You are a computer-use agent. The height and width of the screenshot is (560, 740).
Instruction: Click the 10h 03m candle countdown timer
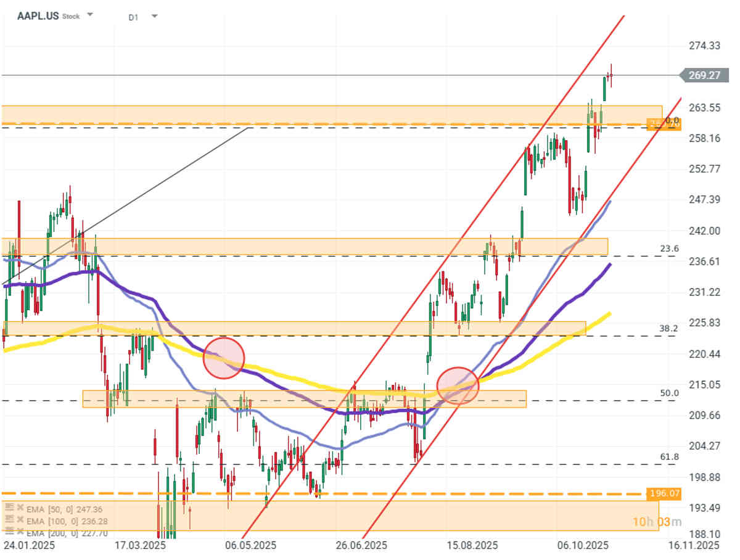click(657, 522)
